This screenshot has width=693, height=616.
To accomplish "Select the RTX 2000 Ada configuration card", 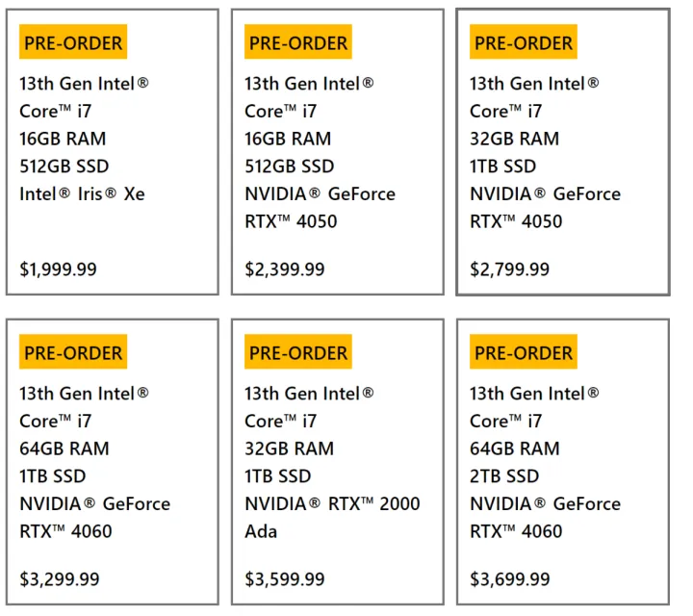I will click(x=337, y=462).
